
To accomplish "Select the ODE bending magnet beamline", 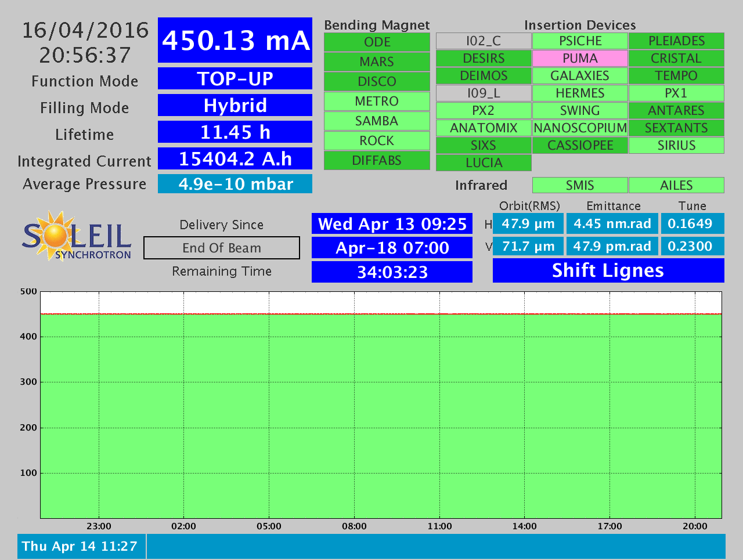I will [x=377, y=42].
